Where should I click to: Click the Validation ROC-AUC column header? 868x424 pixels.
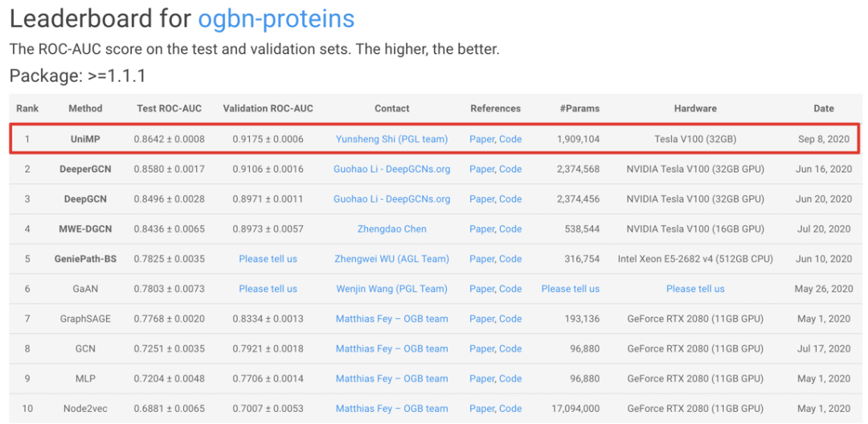tap(268, 108)
